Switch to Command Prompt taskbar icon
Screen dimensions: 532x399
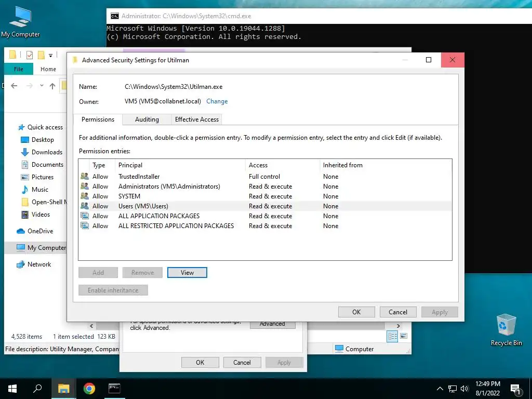[x=114, y=389]
